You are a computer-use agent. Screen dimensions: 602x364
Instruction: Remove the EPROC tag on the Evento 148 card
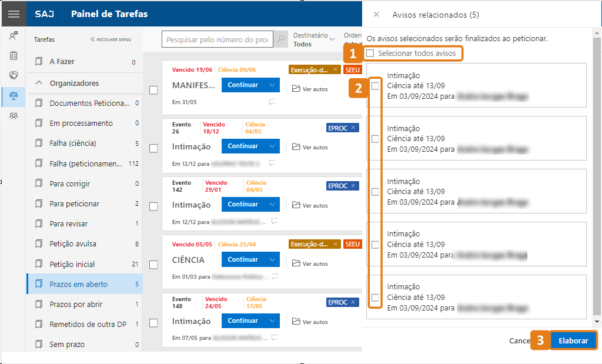[353, 302]
